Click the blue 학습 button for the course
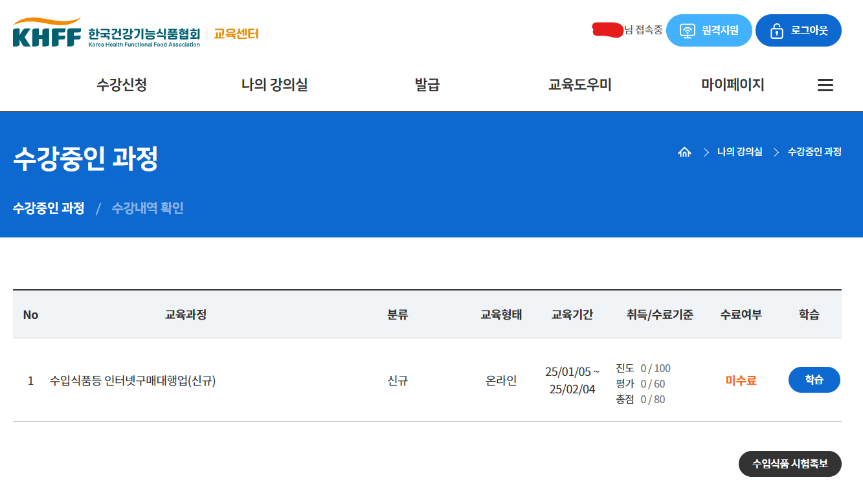863x504 pixels. tap(814, 380)
